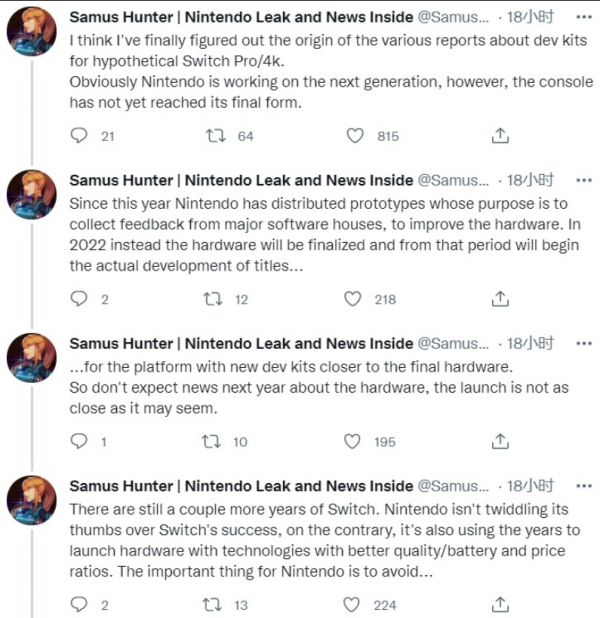Share the tweet about hardware finalized in 2022
Screen dimensions: 600x618
tap(501, 299)
